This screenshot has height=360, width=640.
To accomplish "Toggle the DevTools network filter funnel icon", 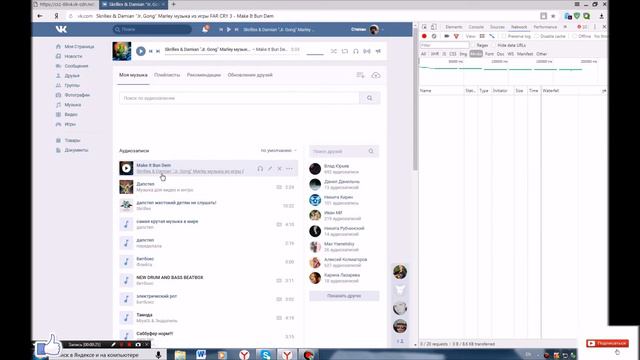I will click(x=456, y=36).
